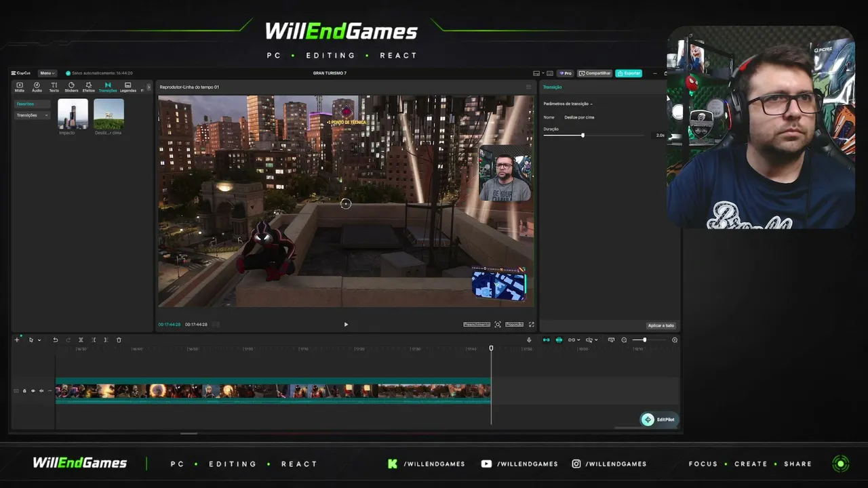Click the YouTube /WILLENDGAMES link

click(x=519, y=464)
